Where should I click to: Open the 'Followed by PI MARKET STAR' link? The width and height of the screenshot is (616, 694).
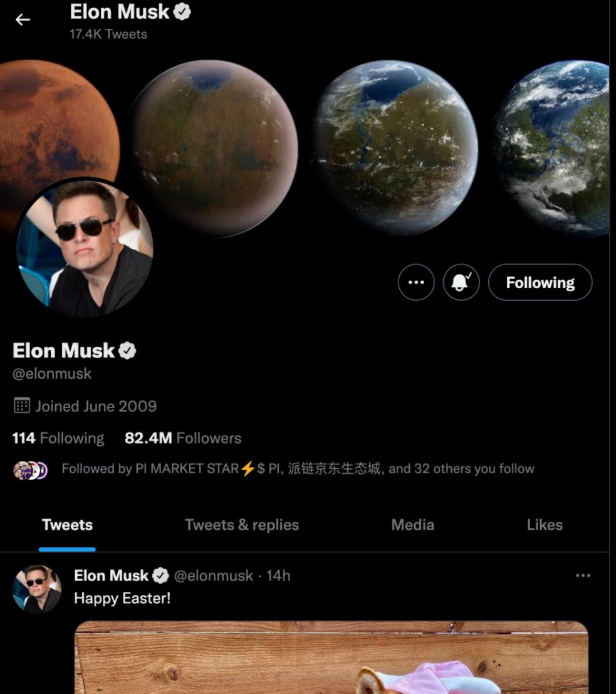pos(298,469)
